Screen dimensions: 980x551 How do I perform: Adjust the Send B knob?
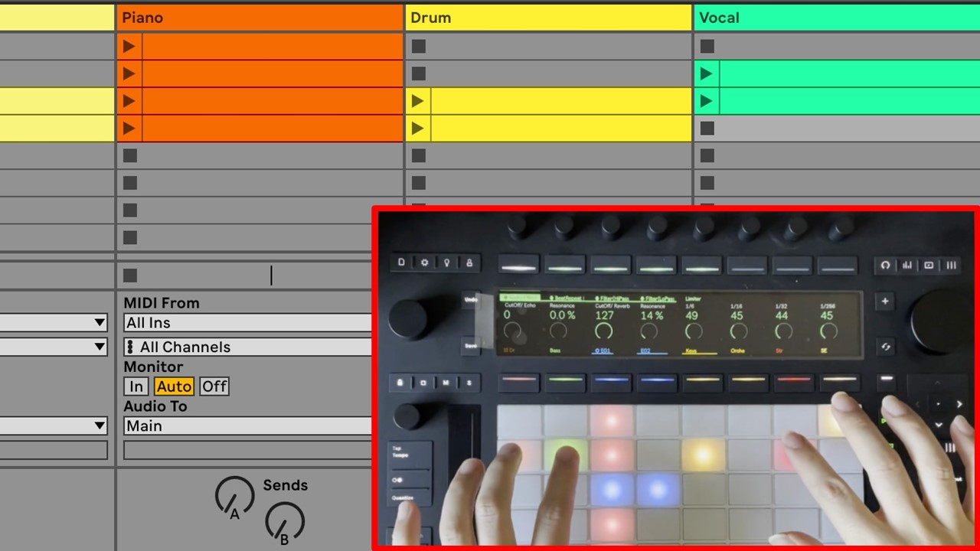pos(285,523)
